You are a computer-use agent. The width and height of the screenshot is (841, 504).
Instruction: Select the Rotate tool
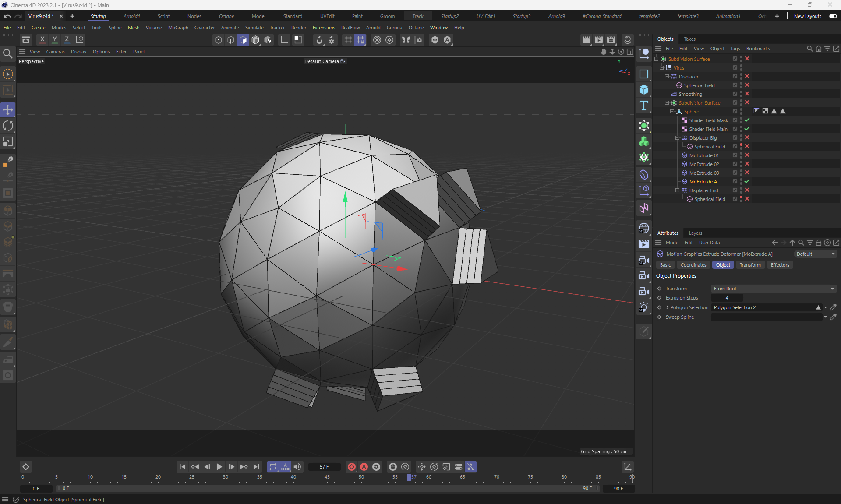click(8, 126)
